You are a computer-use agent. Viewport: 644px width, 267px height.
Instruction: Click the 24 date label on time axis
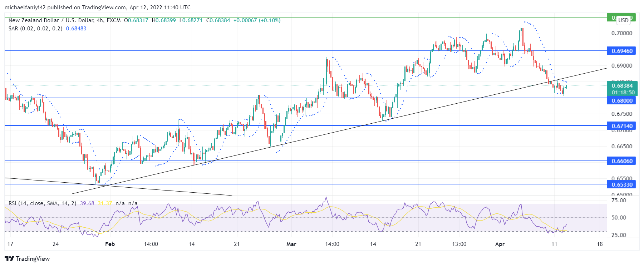pos(55,244)
